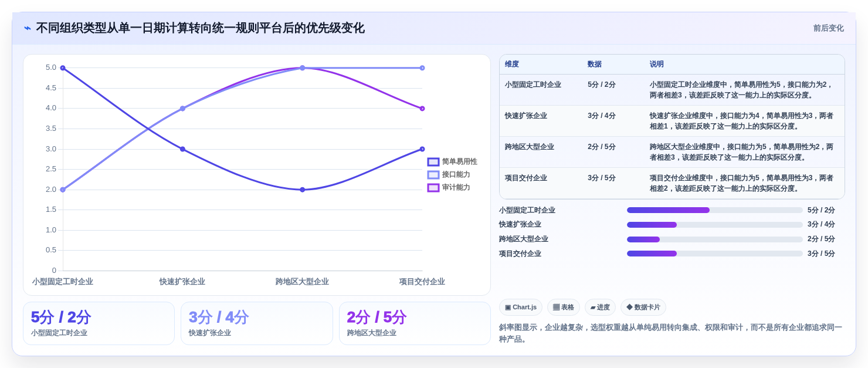Open the 3分 / 4分 data card
868x368 pixels.
point(257,323)
